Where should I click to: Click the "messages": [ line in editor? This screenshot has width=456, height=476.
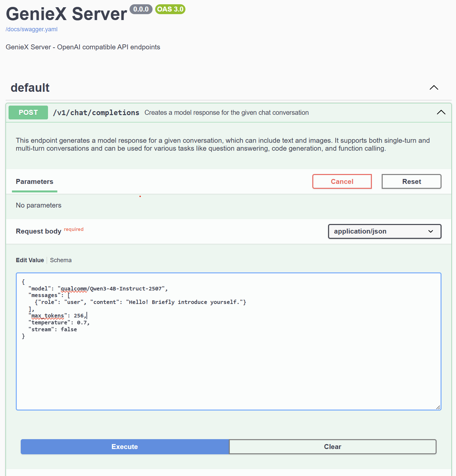coord(49,295)
